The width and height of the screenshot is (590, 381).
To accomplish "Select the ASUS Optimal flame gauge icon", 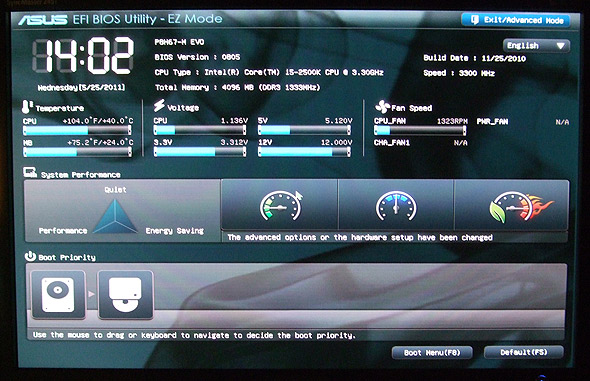I will 521,206.
